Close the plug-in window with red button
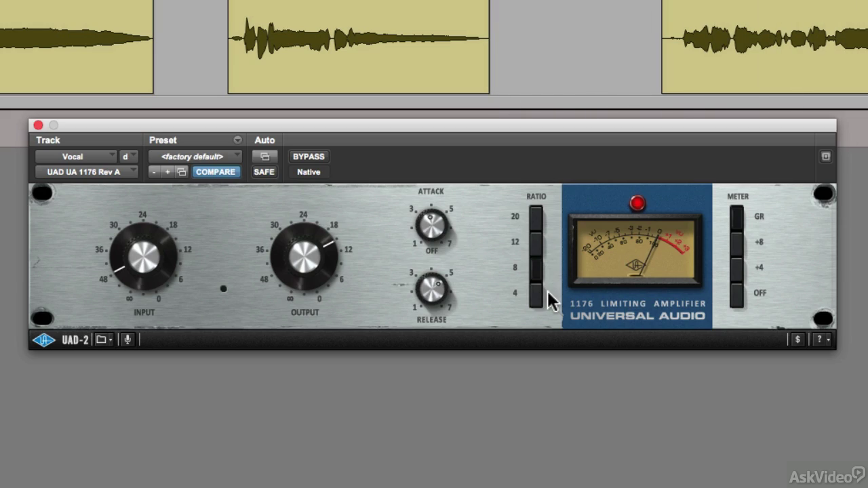Image resolution: width=868 pixels, height=488 pixels. click(38, 125)
